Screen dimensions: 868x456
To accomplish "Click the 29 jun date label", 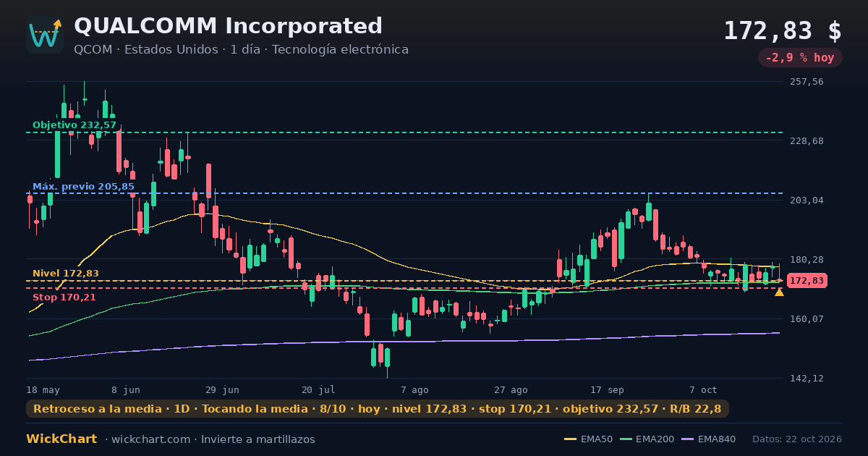I will pyautogui.click(x=223, y=389).
